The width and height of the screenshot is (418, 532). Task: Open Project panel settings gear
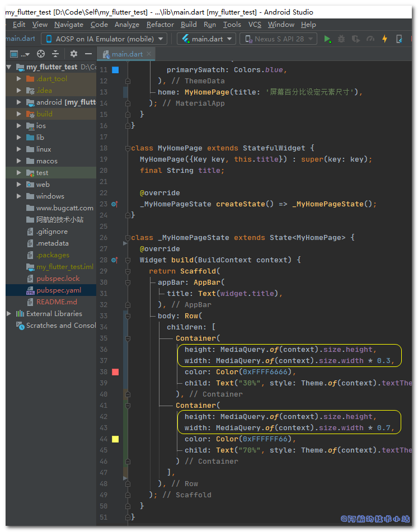[74, 54]
